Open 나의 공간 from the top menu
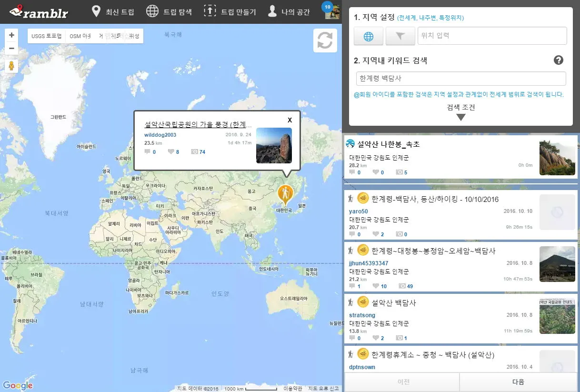 click(288, 11)
